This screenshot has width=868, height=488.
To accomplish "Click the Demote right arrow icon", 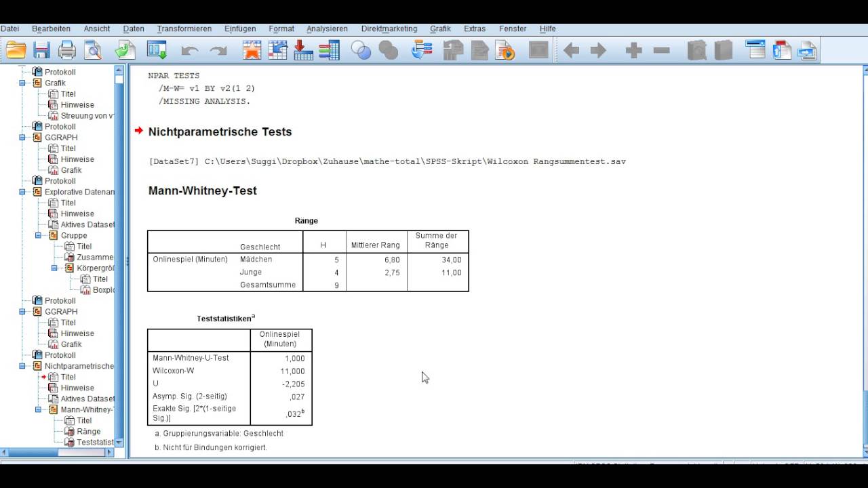I will tap(598, 51).
